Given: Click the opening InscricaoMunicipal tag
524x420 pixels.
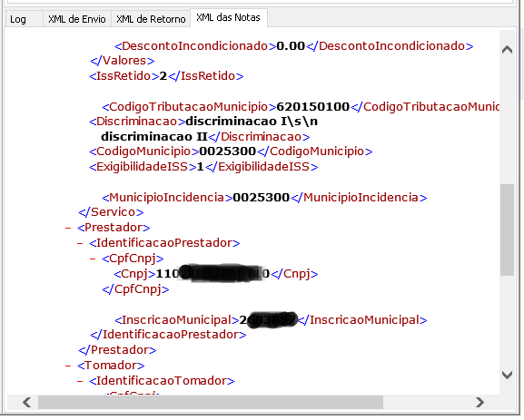Looking at the screenshot, I should coord(177,320).
